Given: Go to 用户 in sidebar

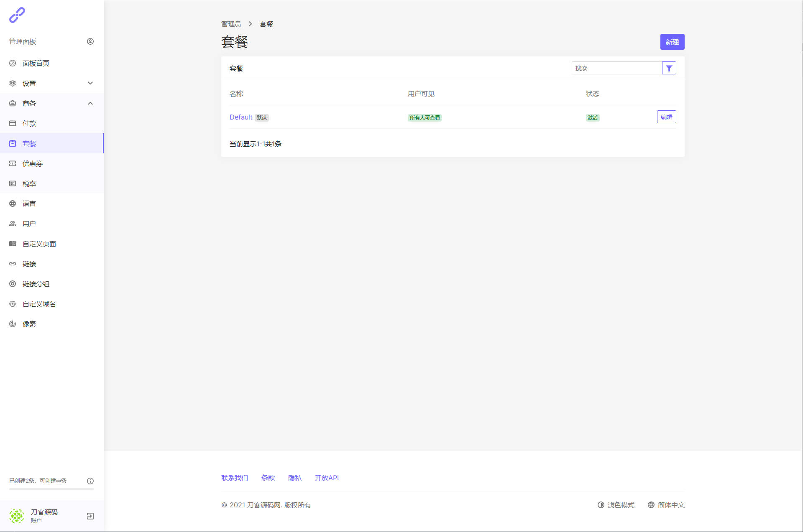Looking at the screenshot, I should tap(52, 224).
